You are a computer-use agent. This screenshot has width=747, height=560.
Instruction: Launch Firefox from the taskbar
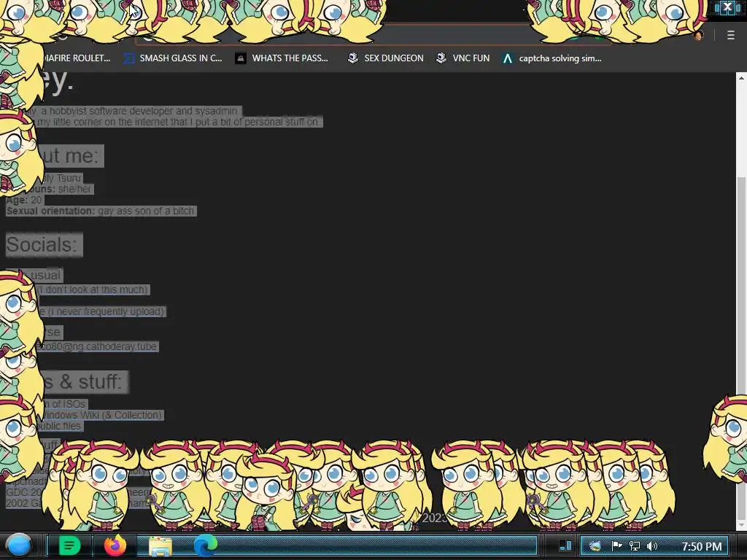pyautogui.click(x=115, y=545)
